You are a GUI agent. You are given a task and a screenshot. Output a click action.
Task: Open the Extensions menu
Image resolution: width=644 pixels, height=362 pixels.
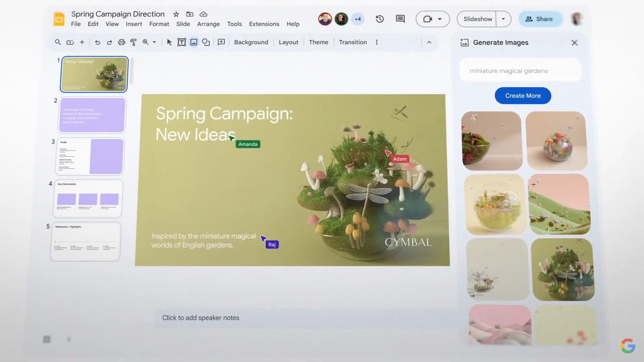click(264, 24)
